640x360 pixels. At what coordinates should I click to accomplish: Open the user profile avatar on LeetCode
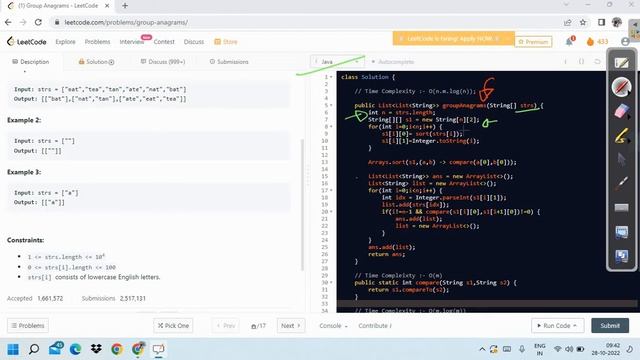tap(625, 42)
